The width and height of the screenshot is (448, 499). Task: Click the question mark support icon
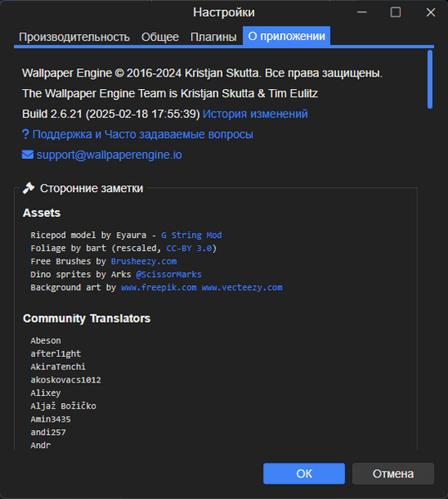26,134
